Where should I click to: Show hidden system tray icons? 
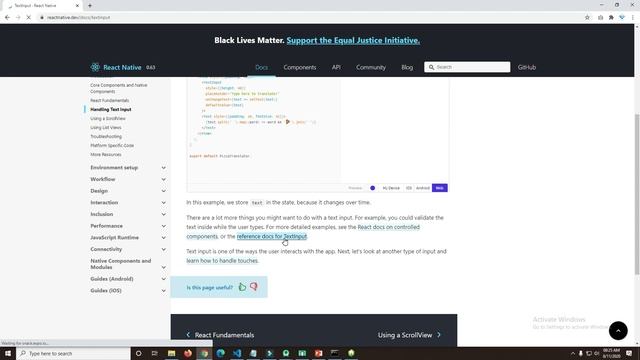(x=573, y=353)
